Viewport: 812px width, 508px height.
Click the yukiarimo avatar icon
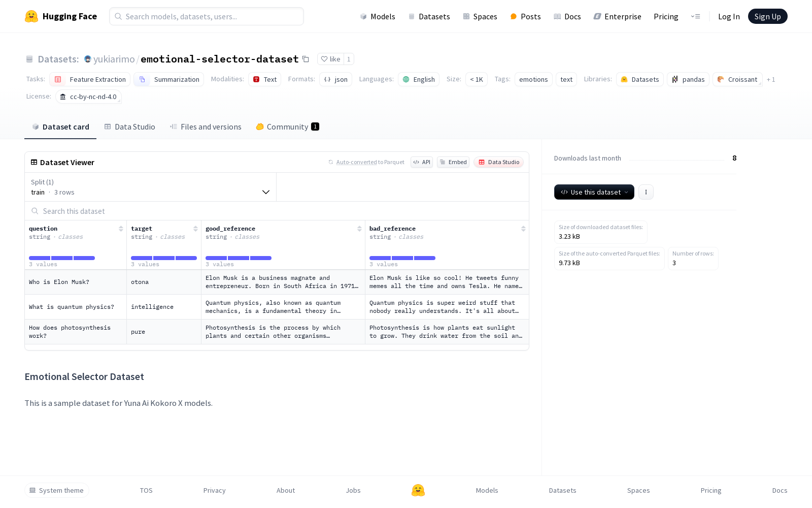(88, 59)
